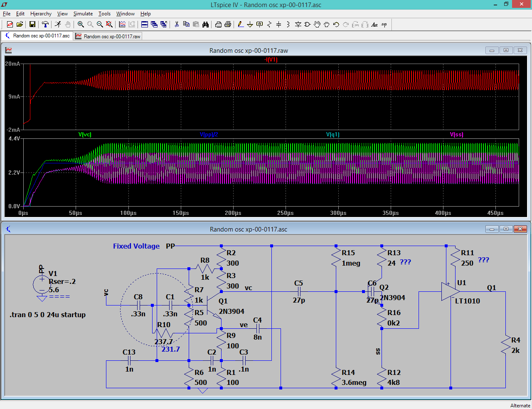Open the View menu
The height and width of the screenshot is (409, 532).
(62, 14)
